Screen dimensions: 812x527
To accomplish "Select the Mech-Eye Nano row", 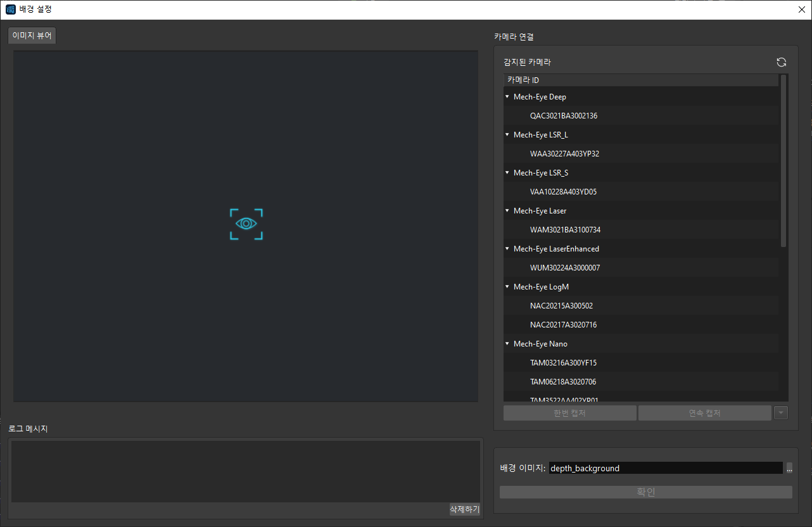I will click(641, 344).
